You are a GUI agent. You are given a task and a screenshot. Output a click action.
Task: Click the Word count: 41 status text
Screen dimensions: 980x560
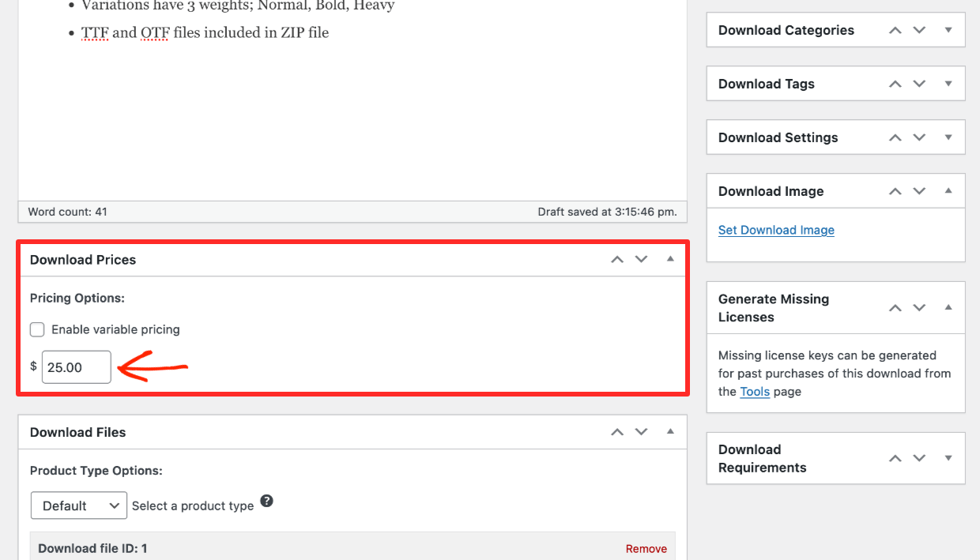click(x=68, y=212)
